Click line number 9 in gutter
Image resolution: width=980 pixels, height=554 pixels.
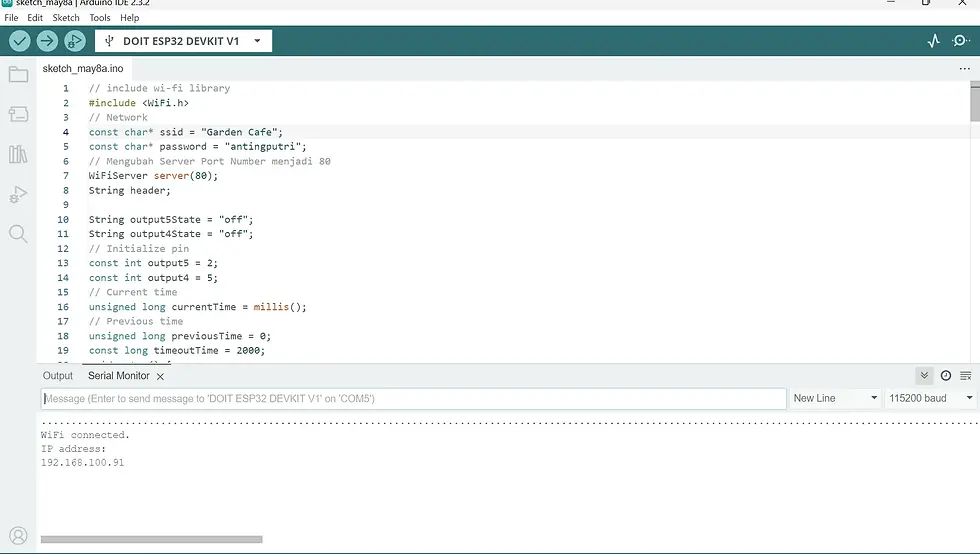point(66,205)
